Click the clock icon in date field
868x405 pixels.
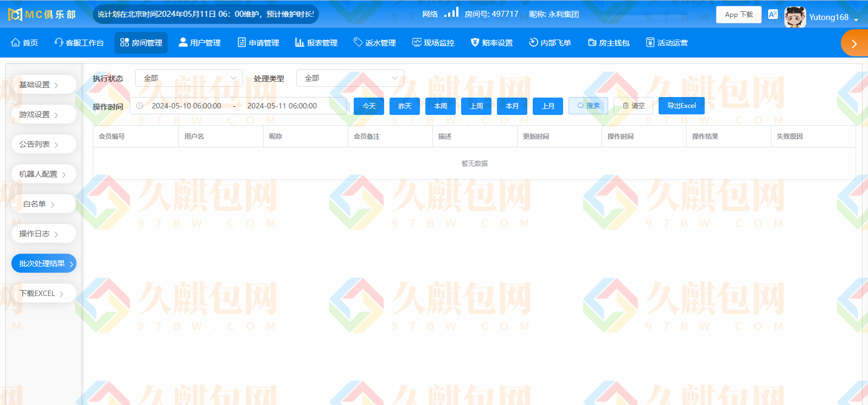(x=140, y=106)
